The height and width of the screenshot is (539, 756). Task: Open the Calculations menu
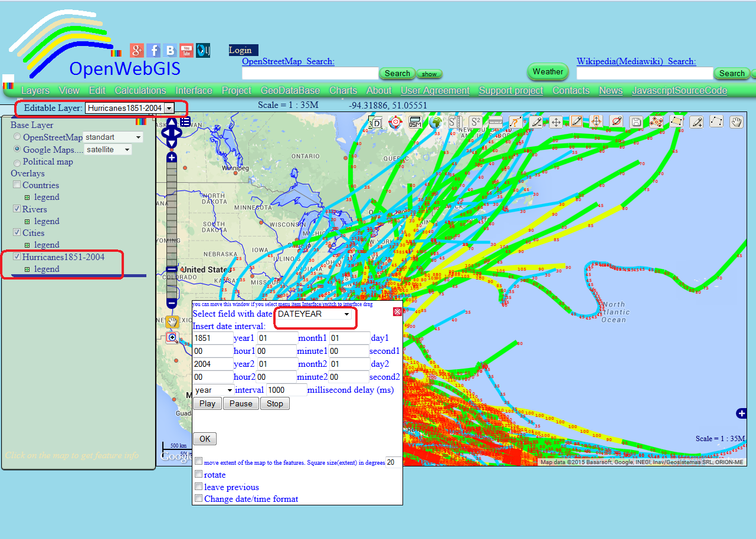point(140,90)
